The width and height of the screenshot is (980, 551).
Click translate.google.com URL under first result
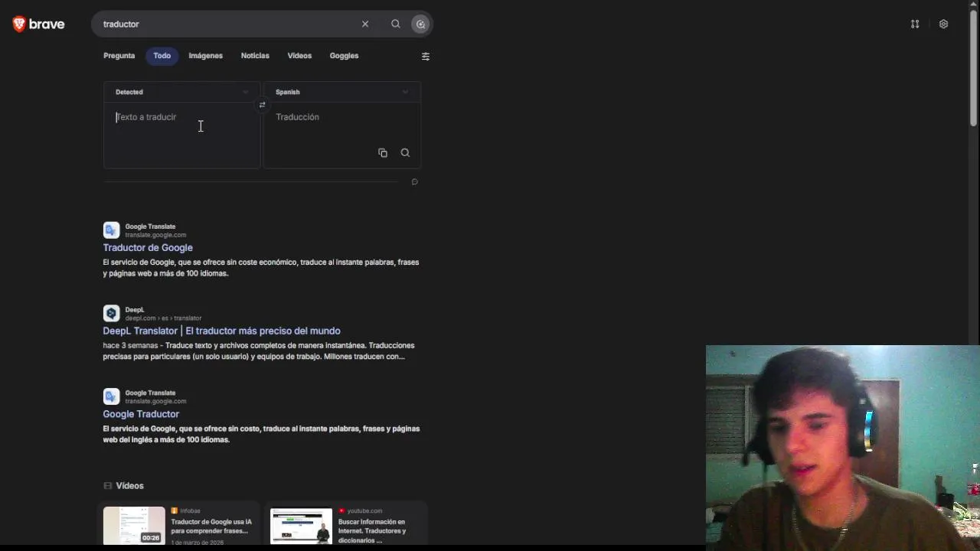pos(155,235)
